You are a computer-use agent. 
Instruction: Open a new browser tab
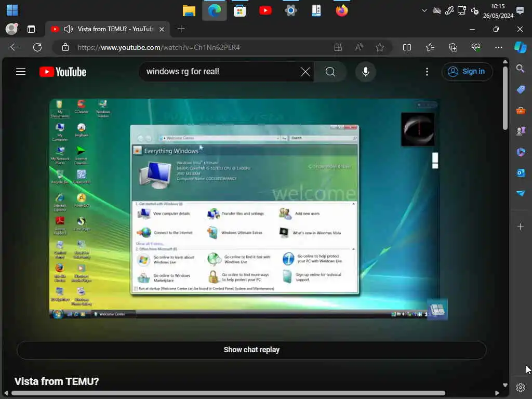tap(181, 29)
